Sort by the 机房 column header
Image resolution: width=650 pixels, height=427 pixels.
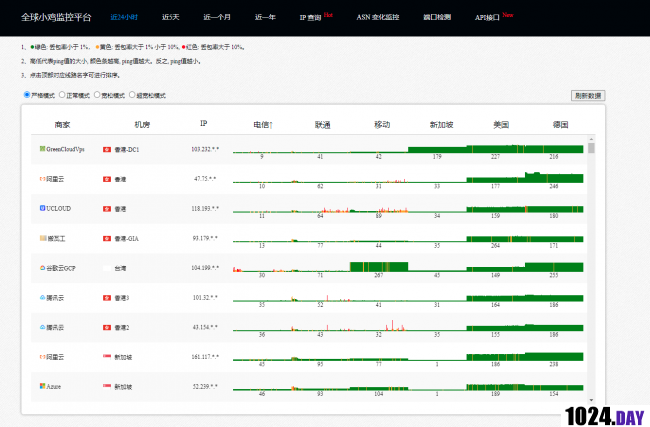pyautogui.click(x=142, y=124)
